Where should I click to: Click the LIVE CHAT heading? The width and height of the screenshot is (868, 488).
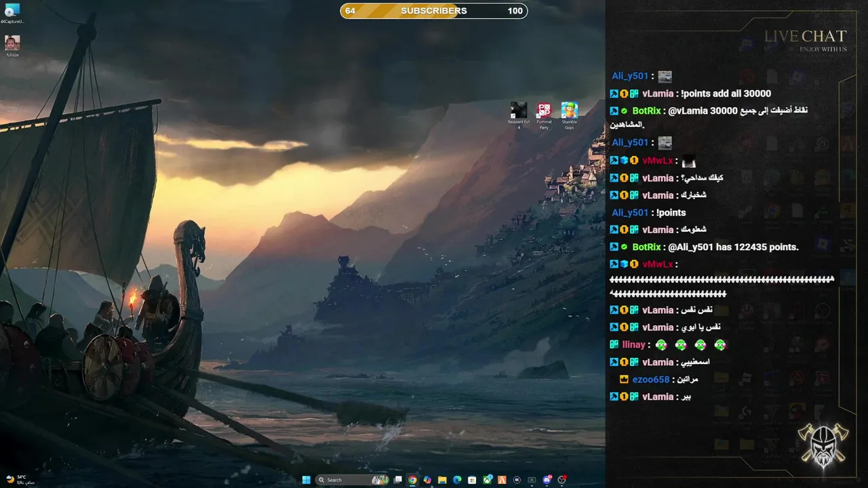[806, 37]
